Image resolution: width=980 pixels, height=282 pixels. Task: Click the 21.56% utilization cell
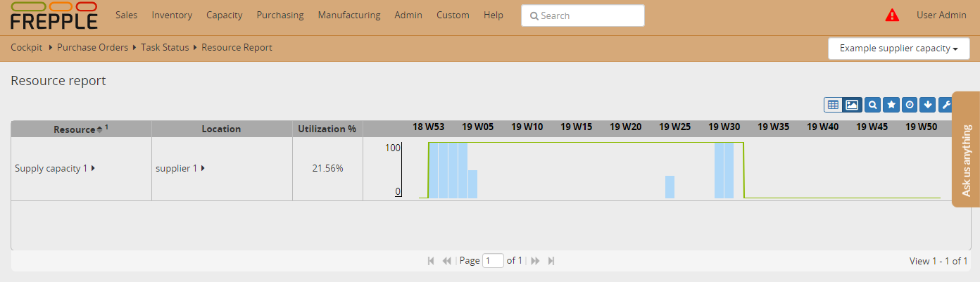327,169
